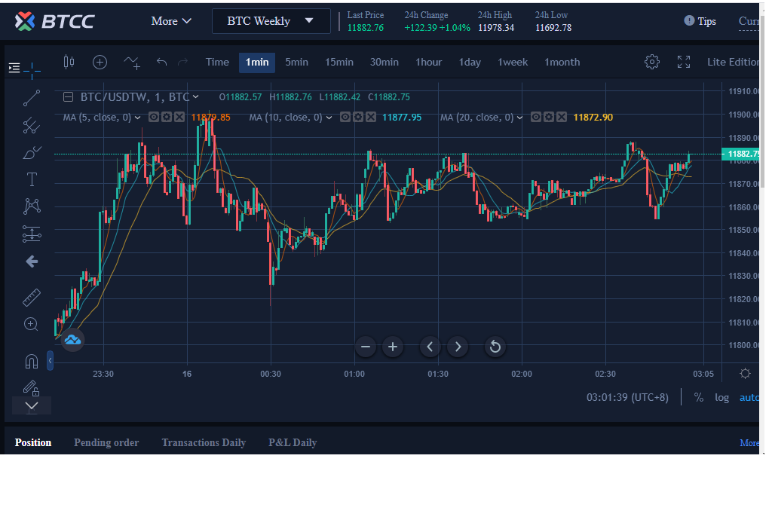Hide the MA 10 indicator eye icon
The image size is (772, 532).
(x=345, y=117)
